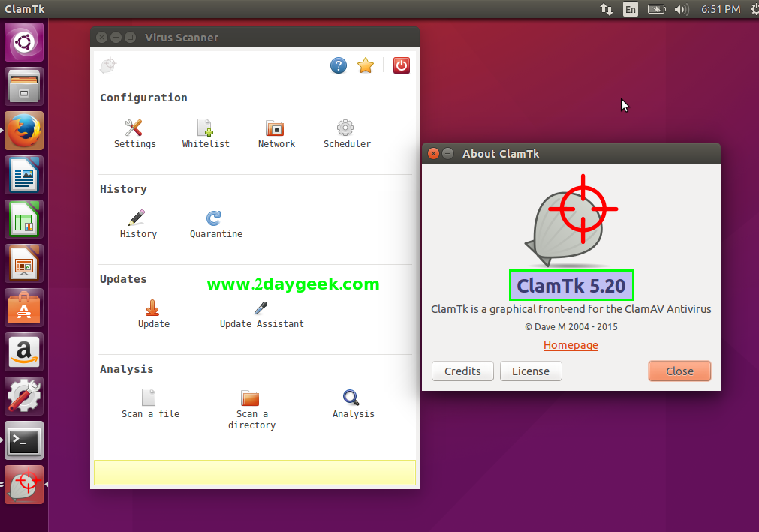The image size is (759, 532).
Task: Click the yellow star About icon
Action: click(x=366, y=65)
